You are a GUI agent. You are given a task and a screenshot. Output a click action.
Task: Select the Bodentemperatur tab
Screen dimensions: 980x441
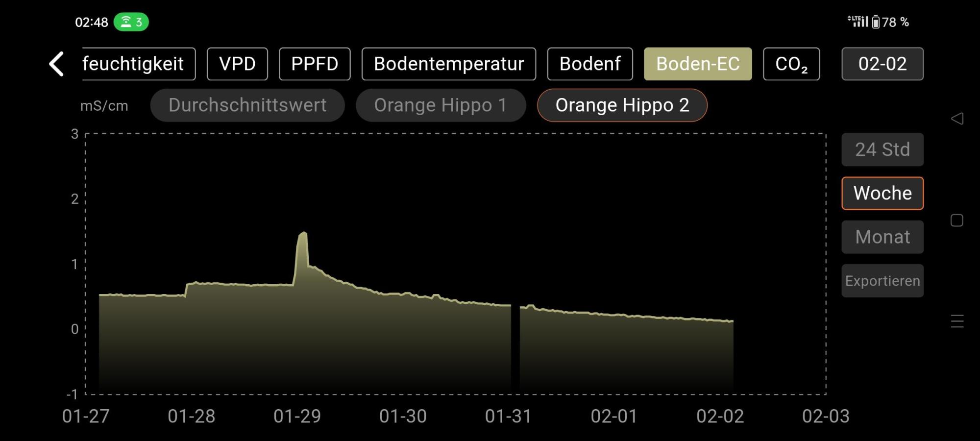pyautogui.click(x=448, y=64)
